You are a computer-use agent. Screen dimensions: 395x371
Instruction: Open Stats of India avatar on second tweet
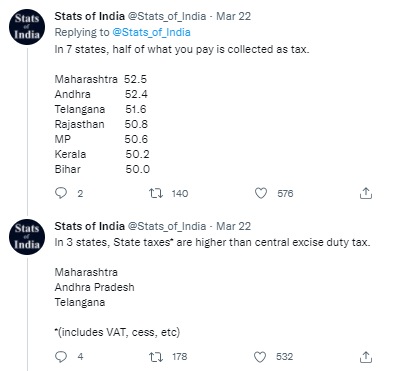[x=27, y=237]
